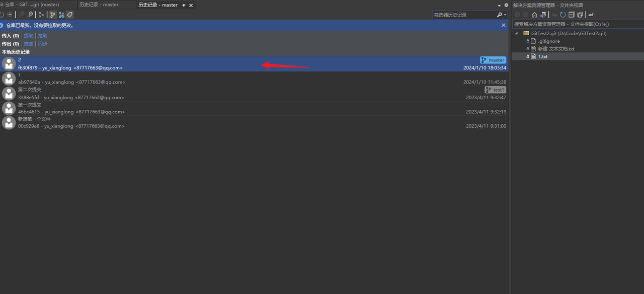Click the home icon in Solution Explorer

click(x=534, y=15)
